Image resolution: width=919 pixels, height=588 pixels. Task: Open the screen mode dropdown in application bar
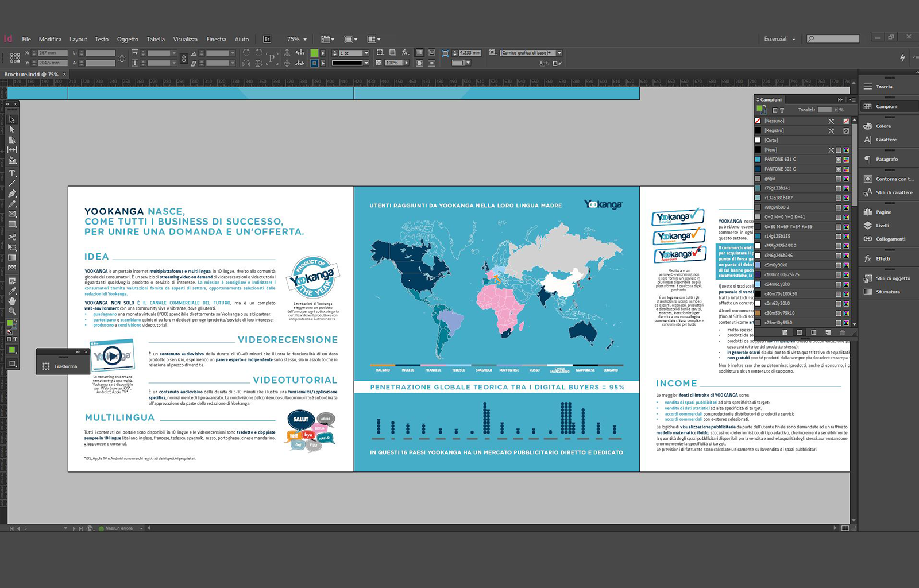(x=350, y=39)
